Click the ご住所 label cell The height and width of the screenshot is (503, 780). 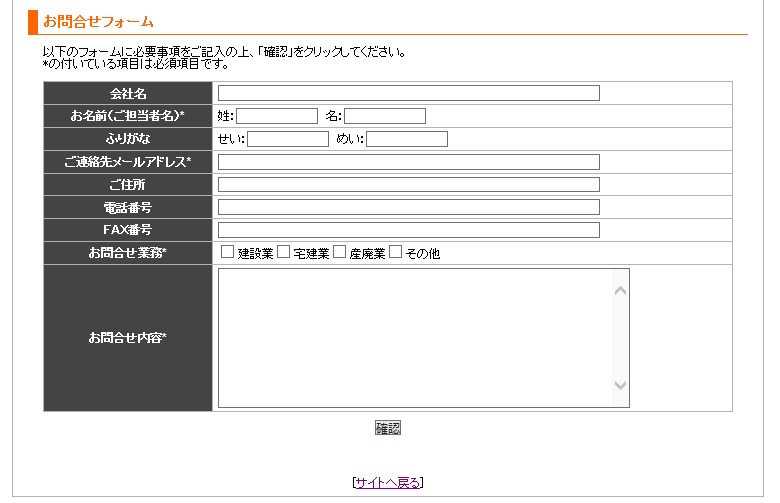click(x=128, y=185)
